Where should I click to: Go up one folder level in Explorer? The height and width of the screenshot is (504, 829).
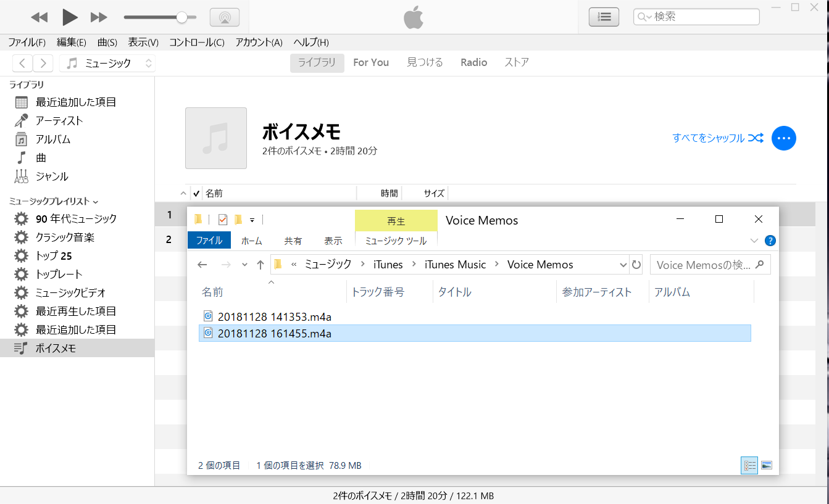260,265
